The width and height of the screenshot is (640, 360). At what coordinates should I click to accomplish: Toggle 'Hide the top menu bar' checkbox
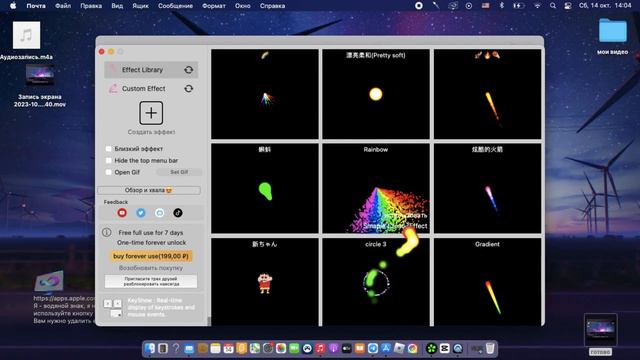pos(109,160)
